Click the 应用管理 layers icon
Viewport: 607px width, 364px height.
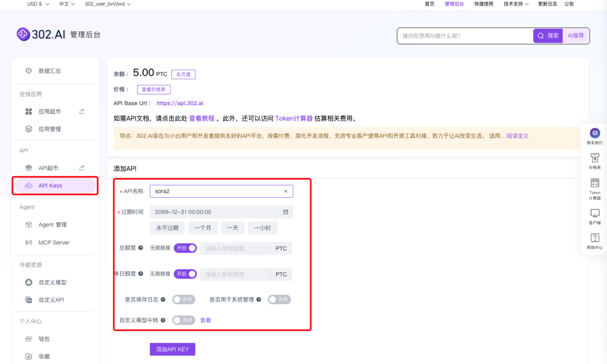click(x=29, y=129)
